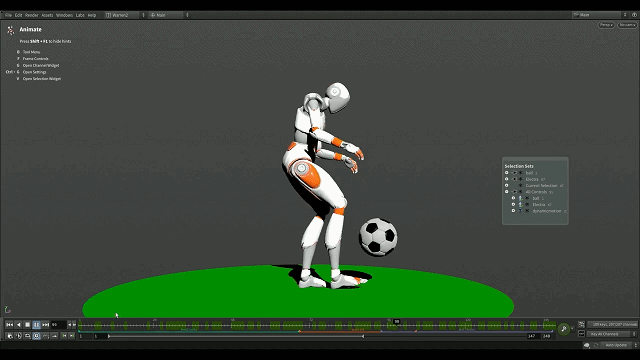Open the Auto Update mode dropdown
The width and height of the screenshot is (640, 360).
coord(620,345)
